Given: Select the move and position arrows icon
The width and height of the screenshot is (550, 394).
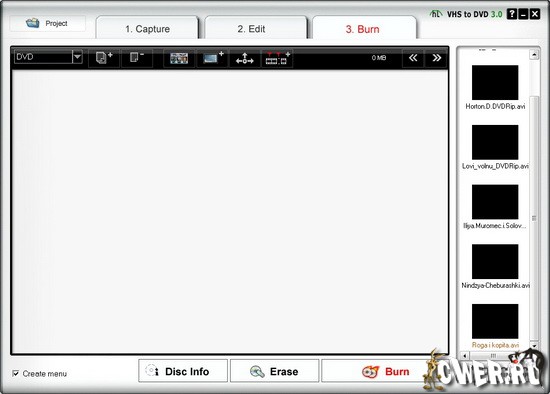Looking at the screenshot, I should coord(245,58).
